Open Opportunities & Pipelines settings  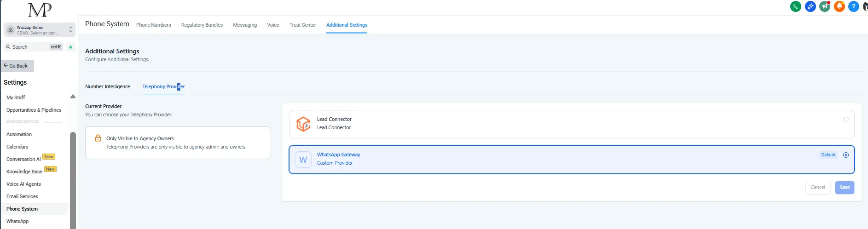coord(34,110)
